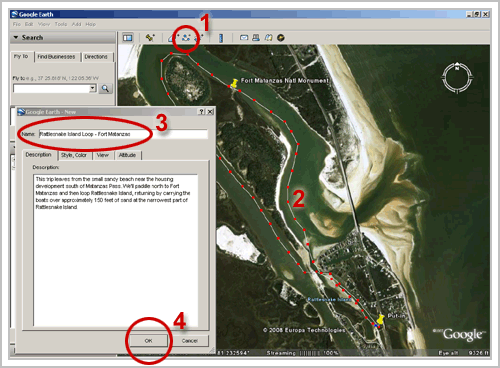The width and height of the screenshot is (500, 368).
Task: Open View in Google Maps icon
Action: (268, 38)
